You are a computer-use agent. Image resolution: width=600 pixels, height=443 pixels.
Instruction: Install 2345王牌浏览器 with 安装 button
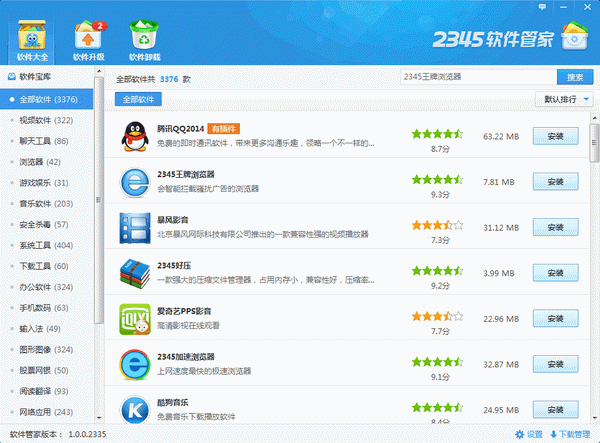click(556, 182)
